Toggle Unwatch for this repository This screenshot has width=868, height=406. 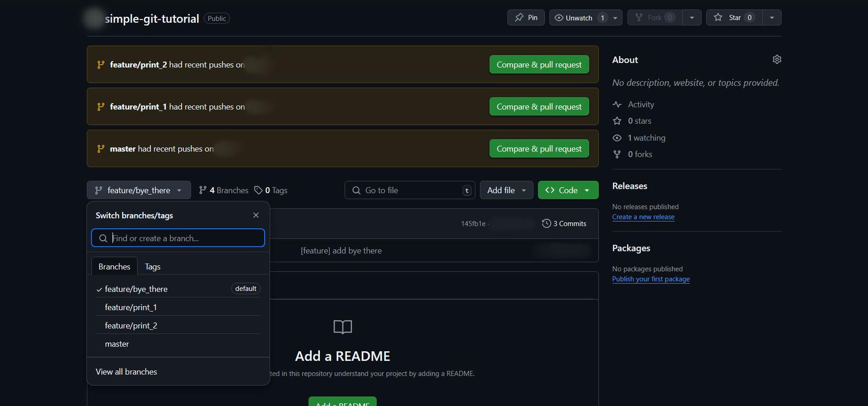coord(579,17)
